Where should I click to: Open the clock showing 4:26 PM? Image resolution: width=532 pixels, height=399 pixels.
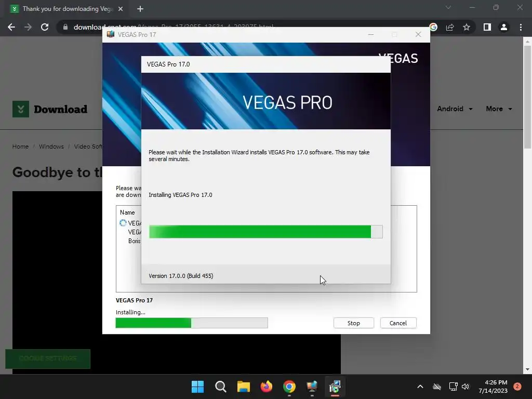(493, 387)
